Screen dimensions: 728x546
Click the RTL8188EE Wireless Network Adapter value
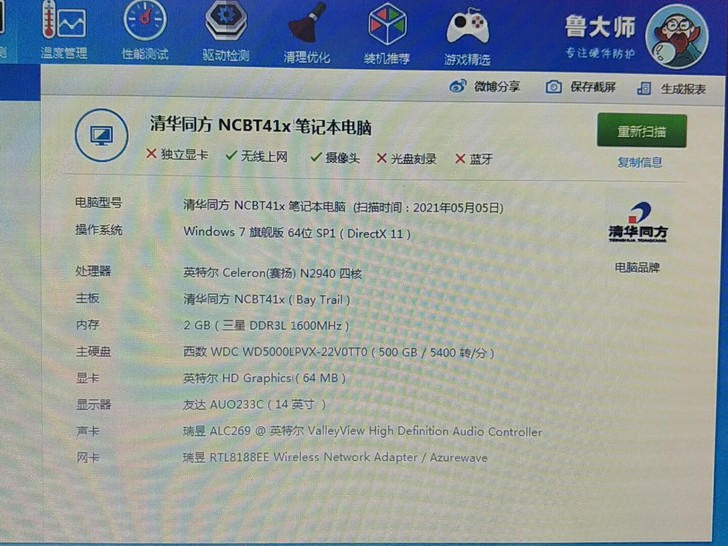pyautogui.click(x=335, y=457)
